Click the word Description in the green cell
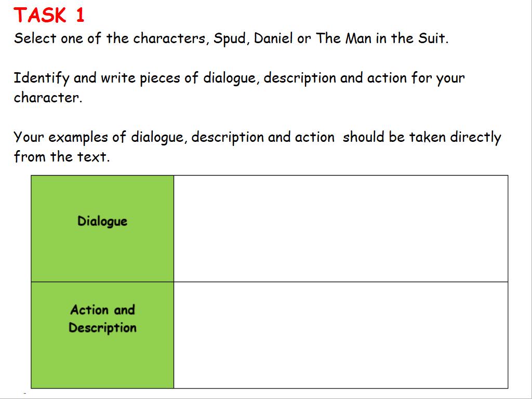 coord(102,328)
